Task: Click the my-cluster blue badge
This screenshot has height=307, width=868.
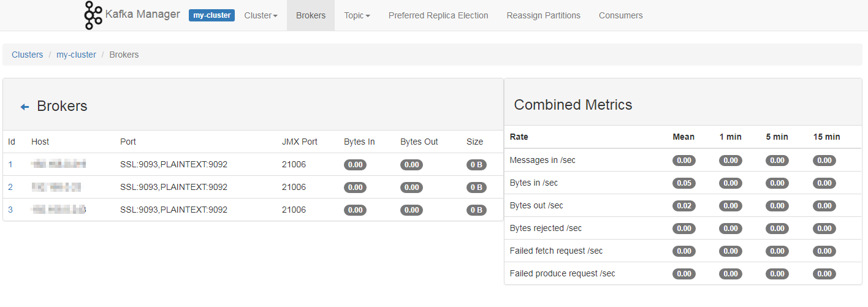Action: point(211,15)
